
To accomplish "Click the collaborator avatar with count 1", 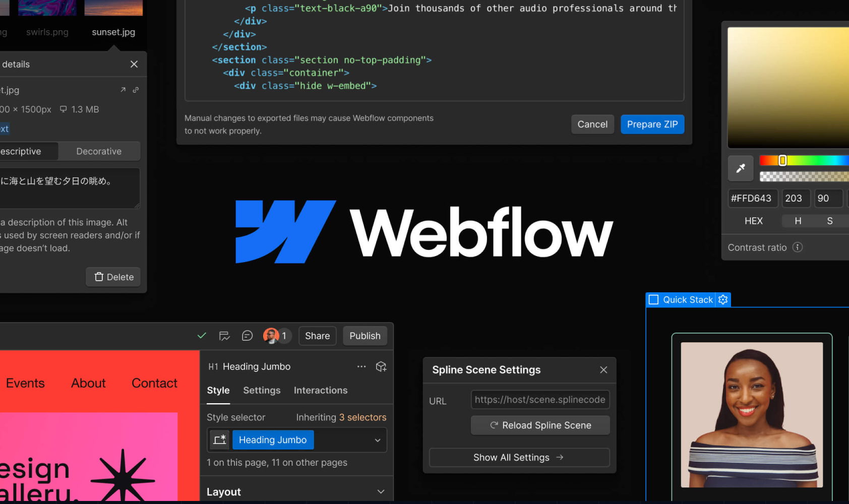I will point(277,336).
